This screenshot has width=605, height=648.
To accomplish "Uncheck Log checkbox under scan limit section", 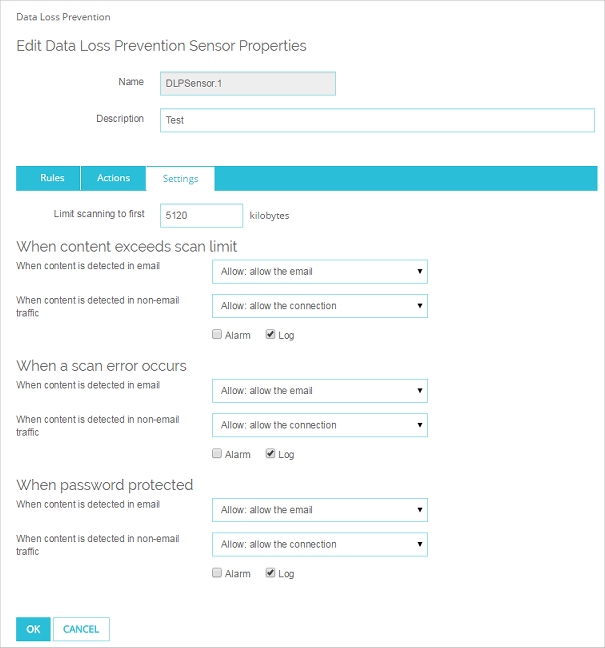I will (x=271, y=335).
